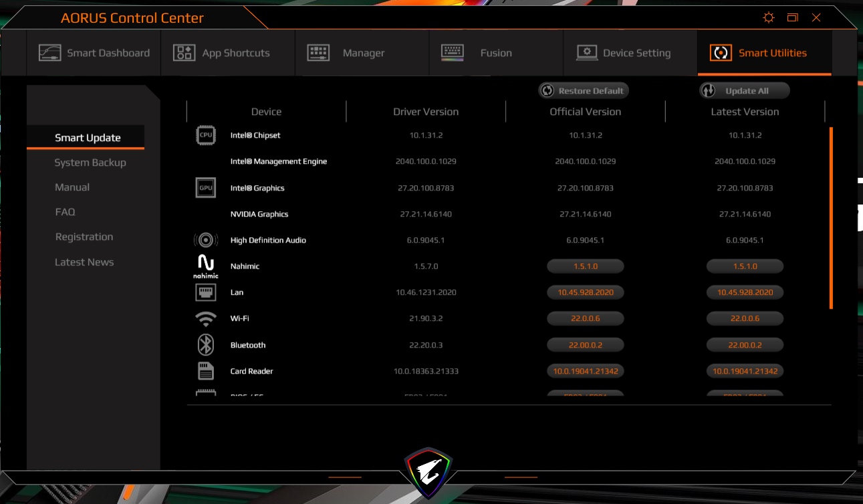Click the Lan ethernet port icon
Viewport: 863px width, 504px height.
[206, 292]
